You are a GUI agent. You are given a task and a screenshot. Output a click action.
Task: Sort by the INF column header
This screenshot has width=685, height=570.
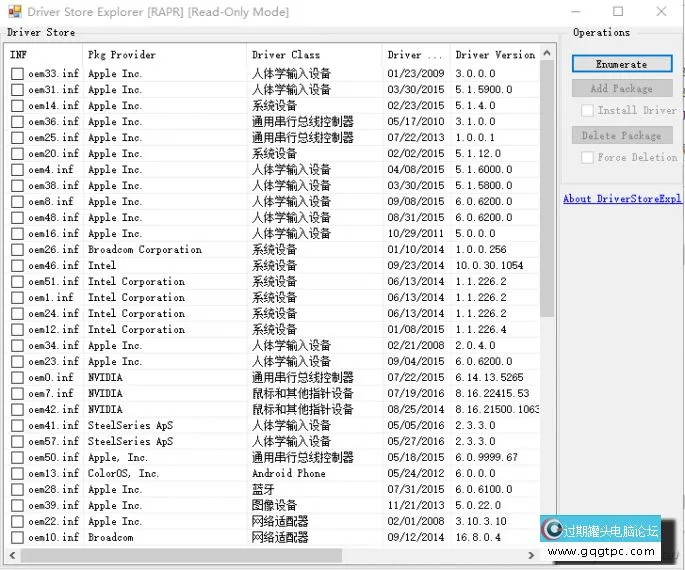pos(40,55)
